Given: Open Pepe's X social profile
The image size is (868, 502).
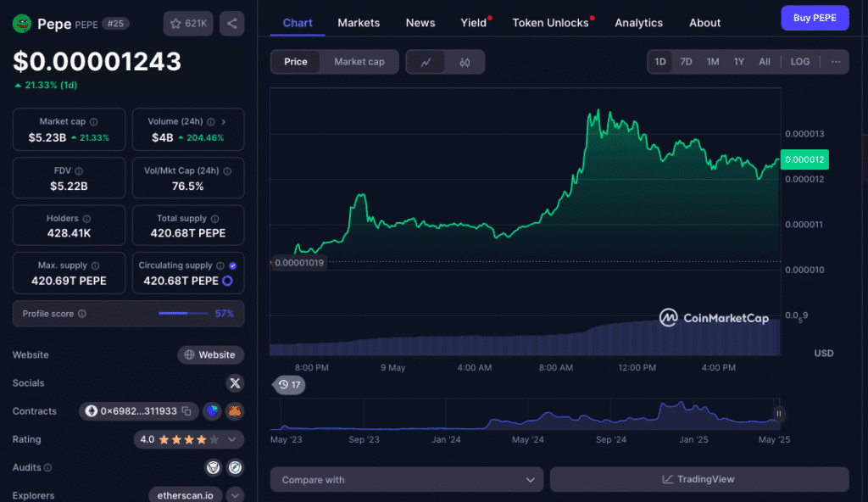Looking at the screenshot, I should coord(235,383).
